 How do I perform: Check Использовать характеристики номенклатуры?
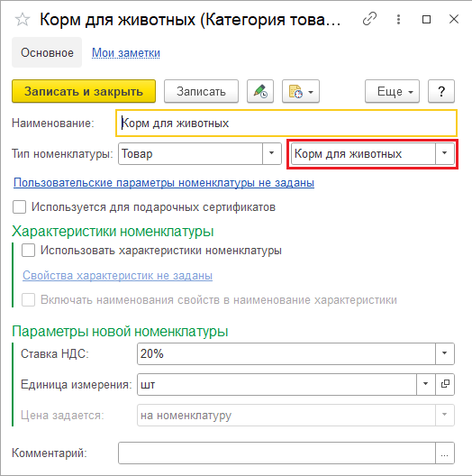(28, 251)
